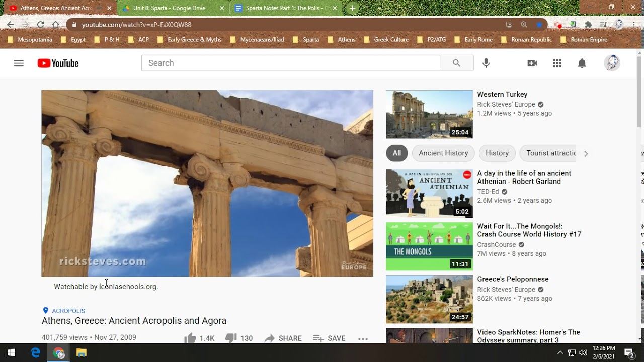Open Greek Culture bookmark folder
Screen dimensions: 644x362
(386, 40)
